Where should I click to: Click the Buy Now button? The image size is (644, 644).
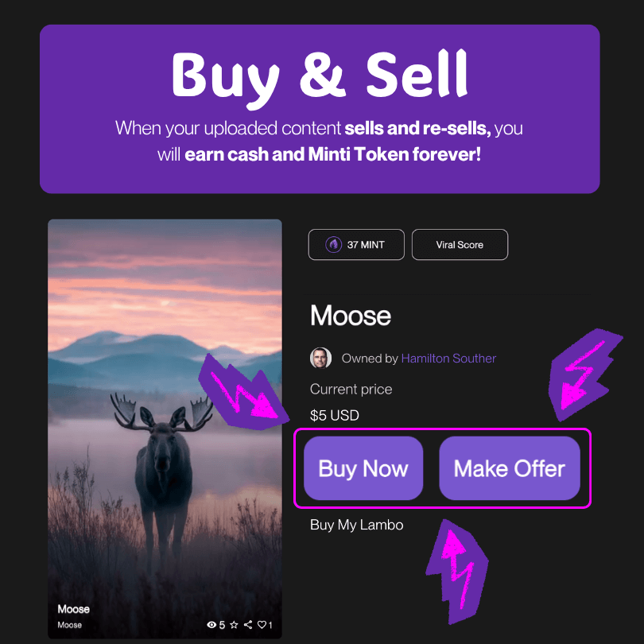click(363, 468)
